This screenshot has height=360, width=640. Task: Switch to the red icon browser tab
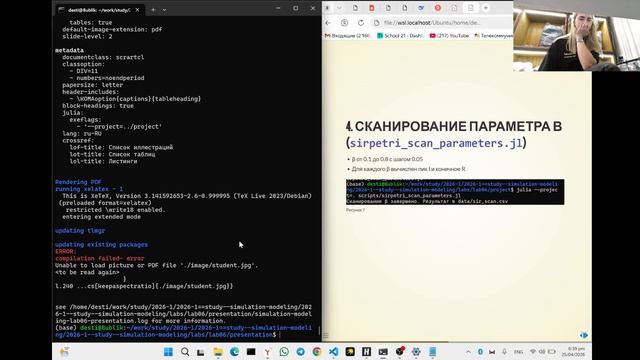372,8
